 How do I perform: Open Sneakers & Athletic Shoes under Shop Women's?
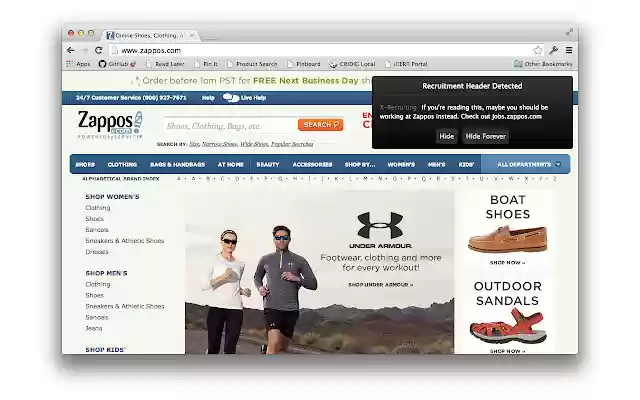pyautogui.click(x=124, y=241)
